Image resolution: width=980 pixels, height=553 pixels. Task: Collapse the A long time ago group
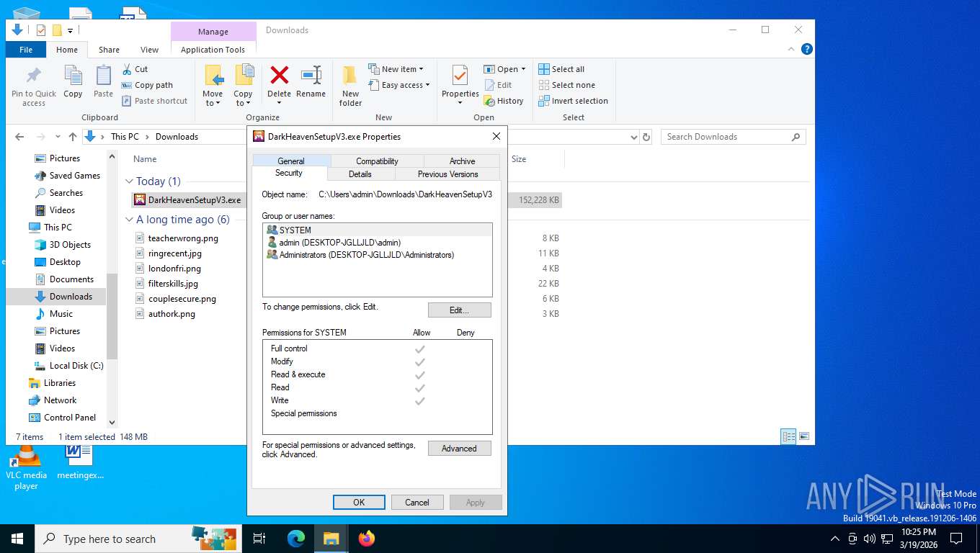pos(129,220)
